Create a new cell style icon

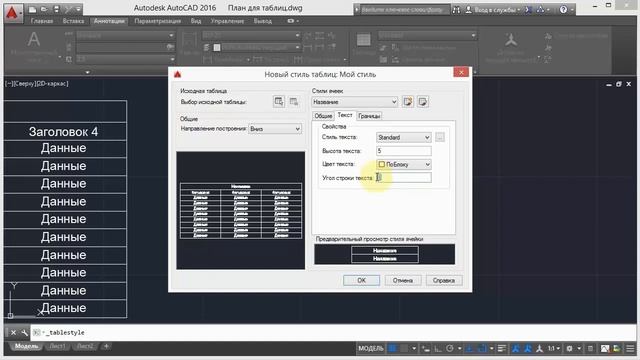point(408,102)
